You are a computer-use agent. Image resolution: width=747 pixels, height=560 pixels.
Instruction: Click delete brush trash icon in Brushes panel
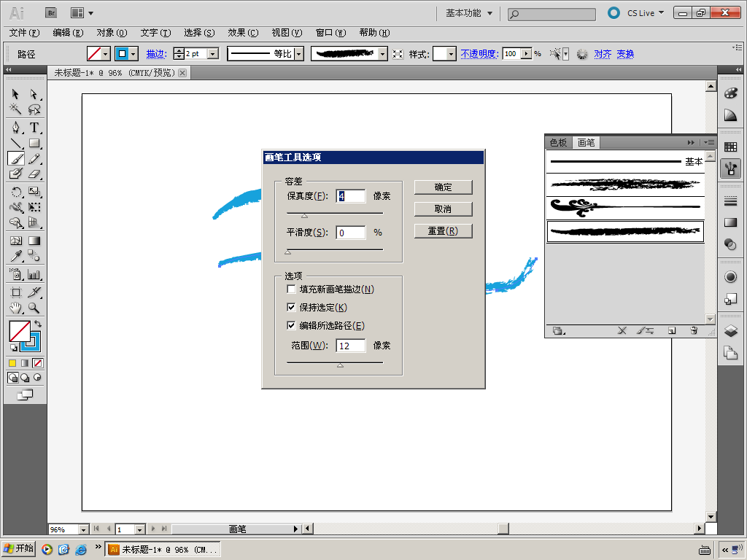pos(694,330)
